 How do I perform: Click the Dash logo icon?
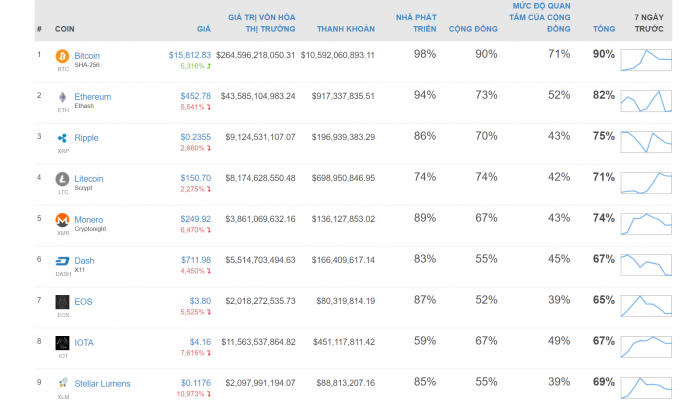[62, 260]
